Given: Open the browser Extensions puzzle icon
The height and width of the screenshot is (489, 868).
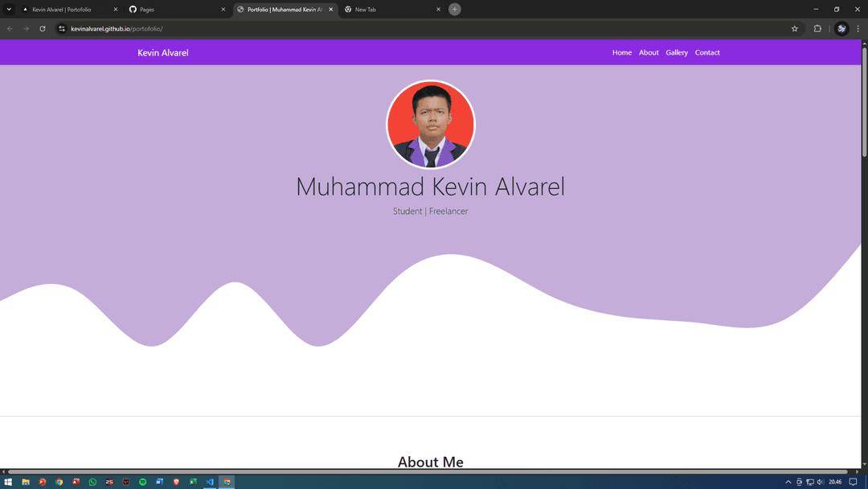Looking at the screenshot, I should 817,29.
